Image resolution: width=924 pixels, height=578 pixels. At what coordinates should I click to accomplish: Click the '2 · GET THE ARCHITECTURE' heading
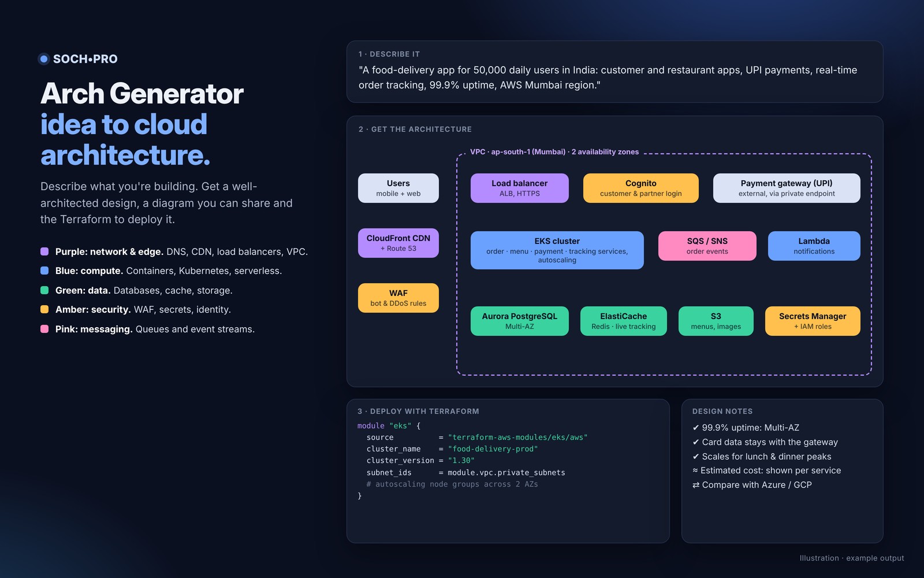(x=415, y=129)
